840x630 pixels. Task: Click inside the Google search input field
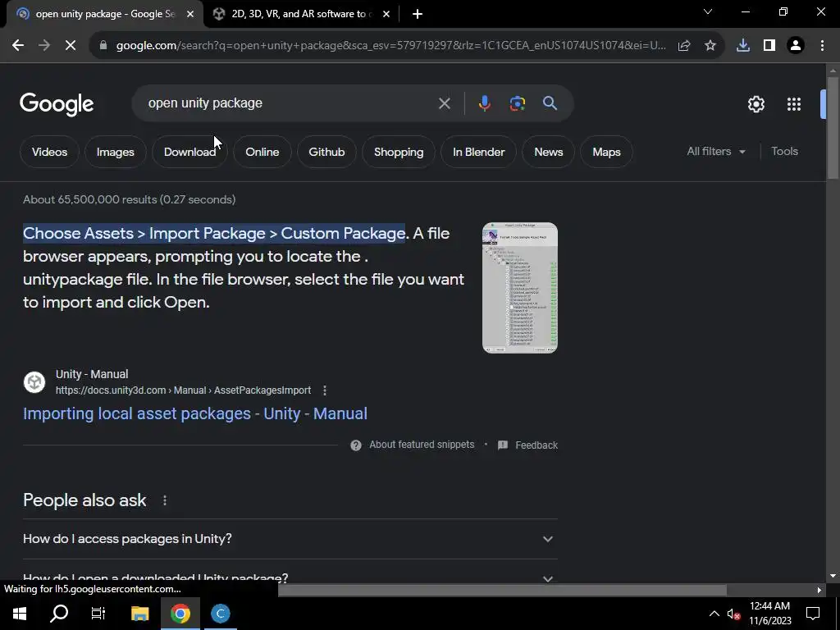click(290, 103)
